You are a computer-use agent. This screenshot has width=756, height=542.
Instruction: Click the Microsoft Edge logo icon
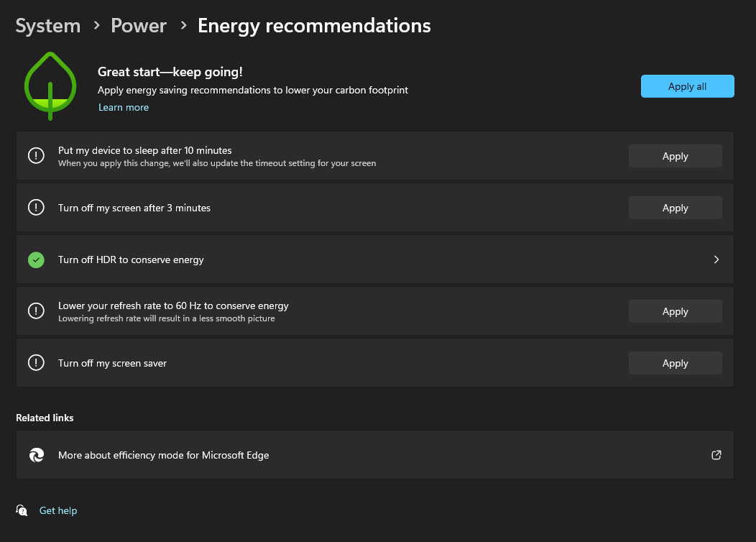37,455
